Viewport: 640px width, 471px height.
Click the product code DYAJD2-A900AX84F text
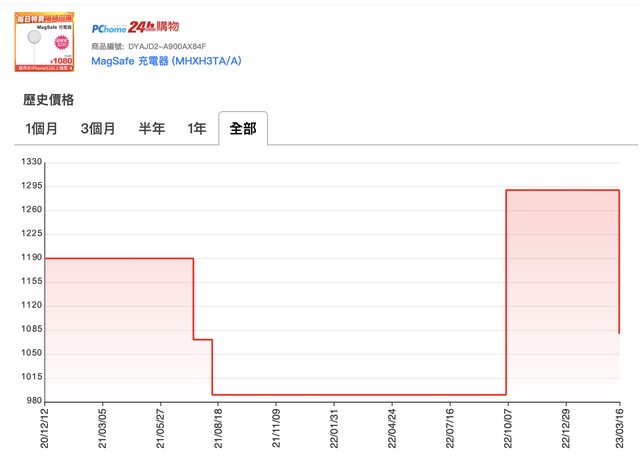167,46
